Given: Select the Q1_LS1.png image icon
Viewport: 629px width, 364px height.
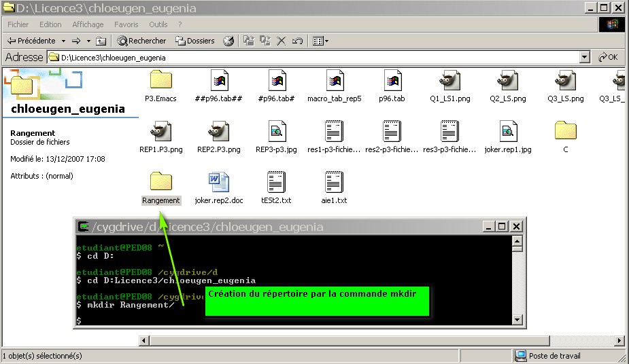Looking at the screenshot, I should coord(449,79).
